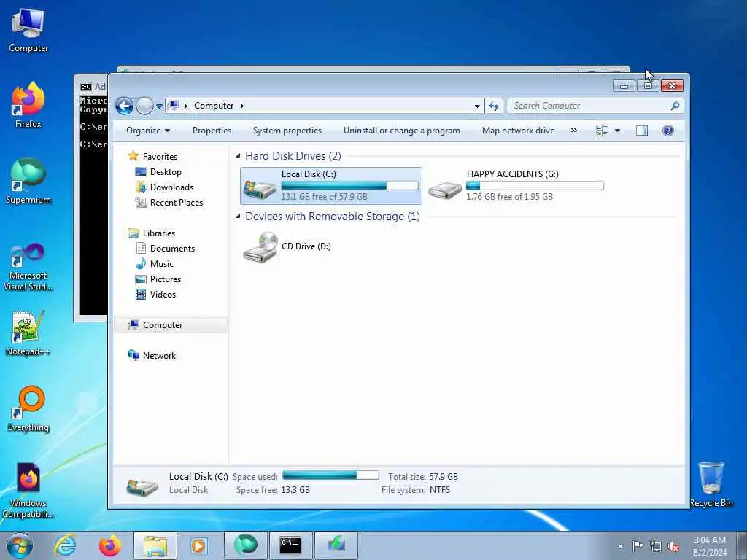Click the details pane Space used bar

330,475
